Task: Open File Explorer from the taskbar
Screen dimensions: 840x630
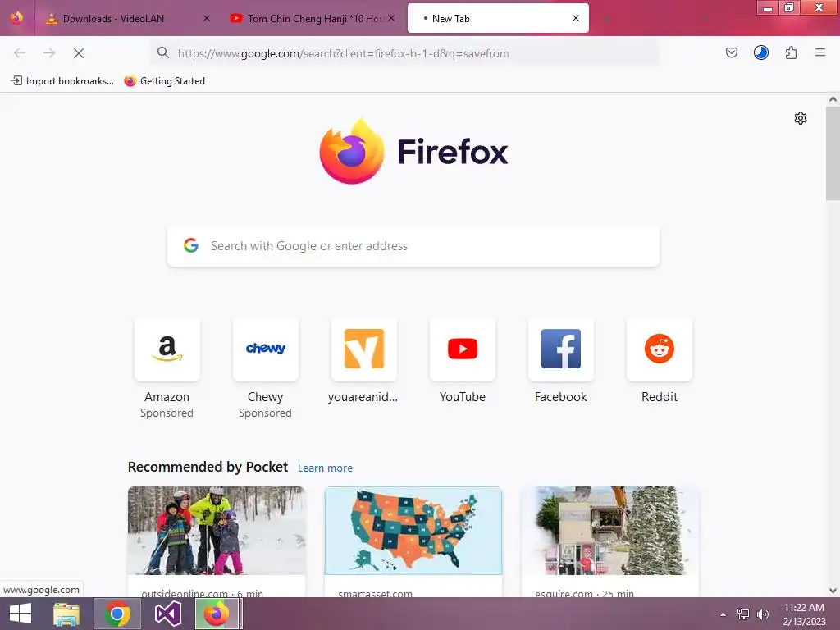Action: [x=66, y=614]
